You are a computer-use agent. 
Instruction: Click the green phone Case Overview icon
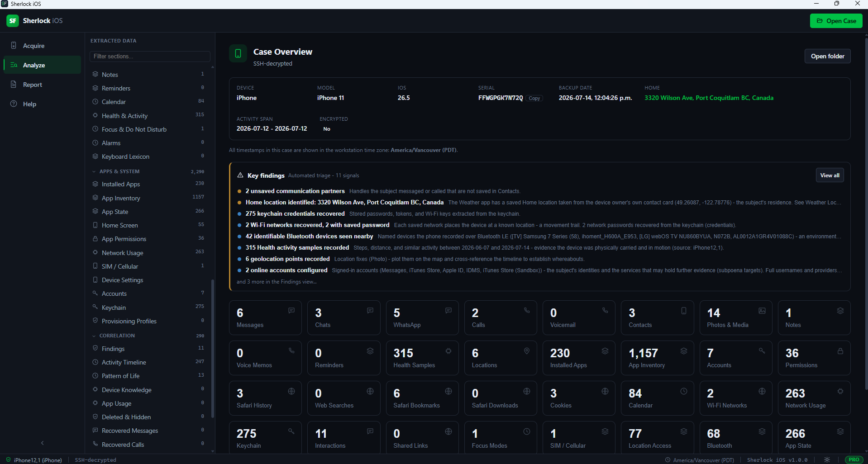(238, 53)
